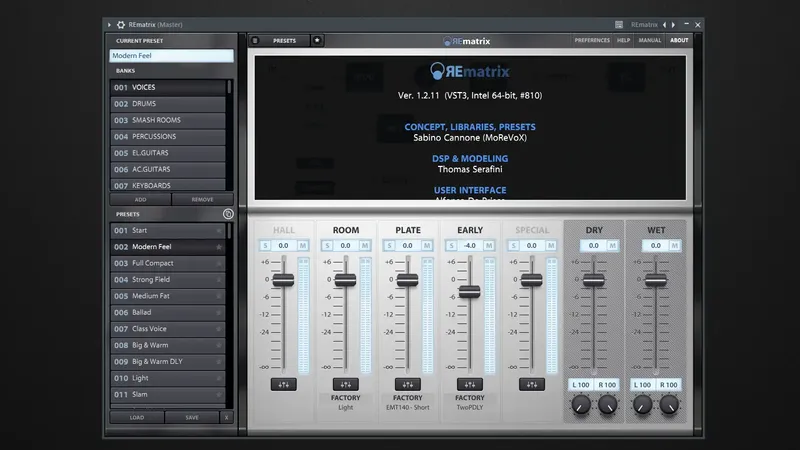Favorite the Full Compact preset star
800x450 pixels.
219,263
